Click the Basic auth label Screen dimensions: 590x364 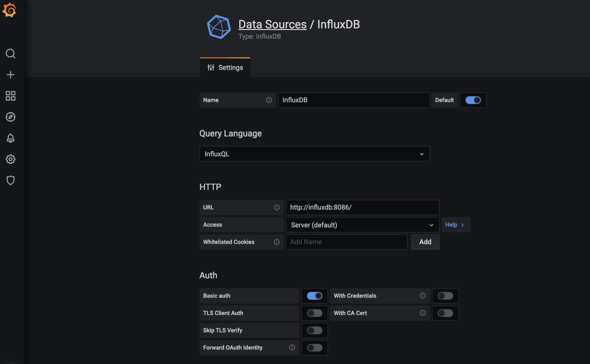[x=217, y=296]
